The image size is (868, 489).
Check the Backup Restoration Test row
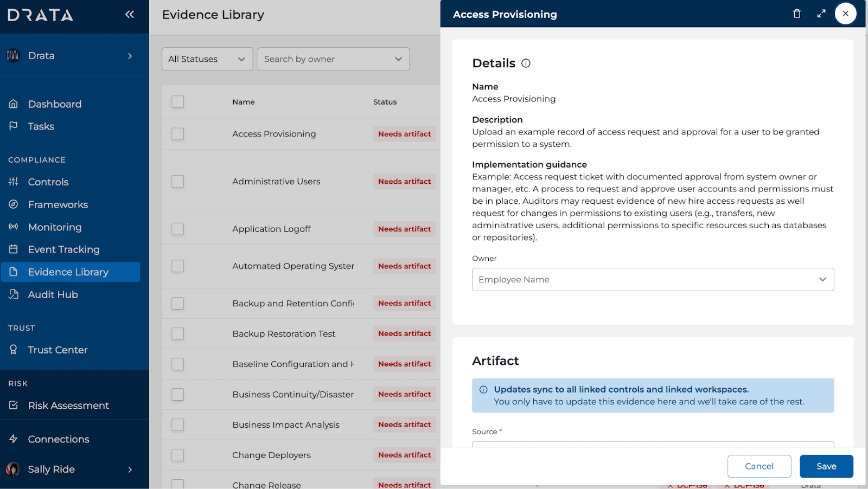(178, 334)
